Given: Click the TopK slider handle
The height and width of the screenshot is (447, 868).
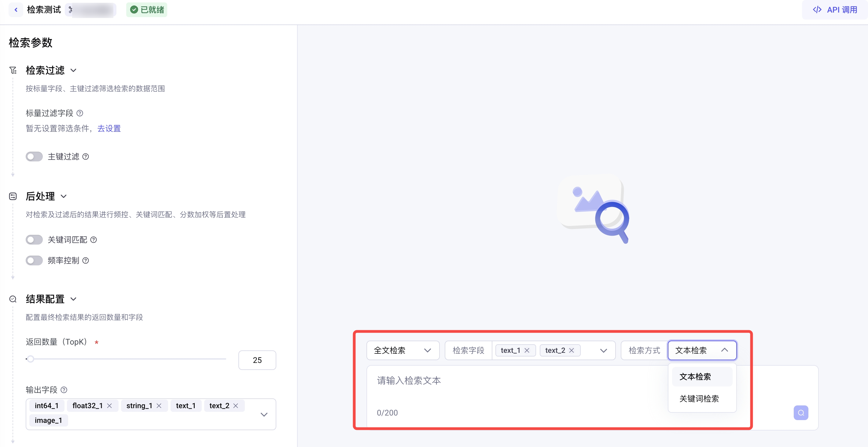Looking at the screenshot, I should (x=30, y=359).
